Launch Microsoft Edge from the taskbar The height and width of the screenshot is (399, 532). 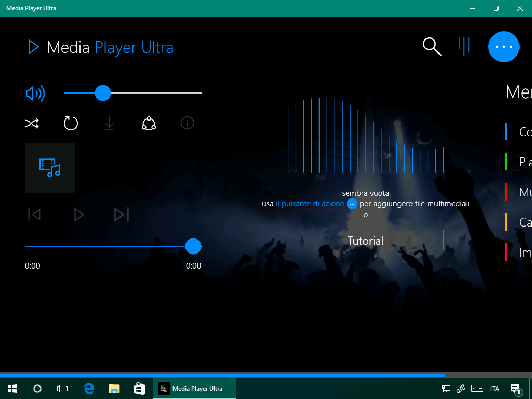pyautogui.click(x=89, y=389)
